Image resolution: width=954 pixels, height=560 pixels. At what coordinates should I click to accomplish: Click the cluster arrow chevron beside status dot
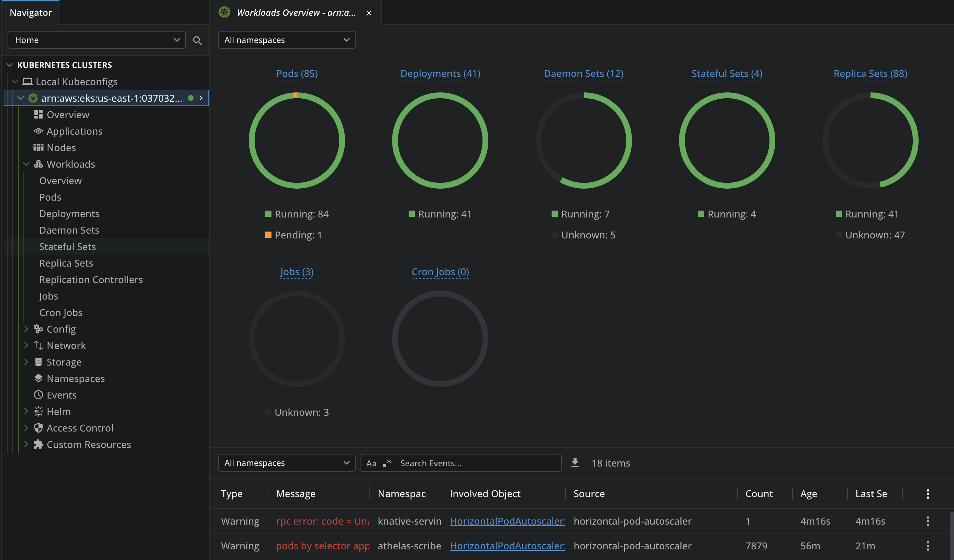[x=201, y=98]
